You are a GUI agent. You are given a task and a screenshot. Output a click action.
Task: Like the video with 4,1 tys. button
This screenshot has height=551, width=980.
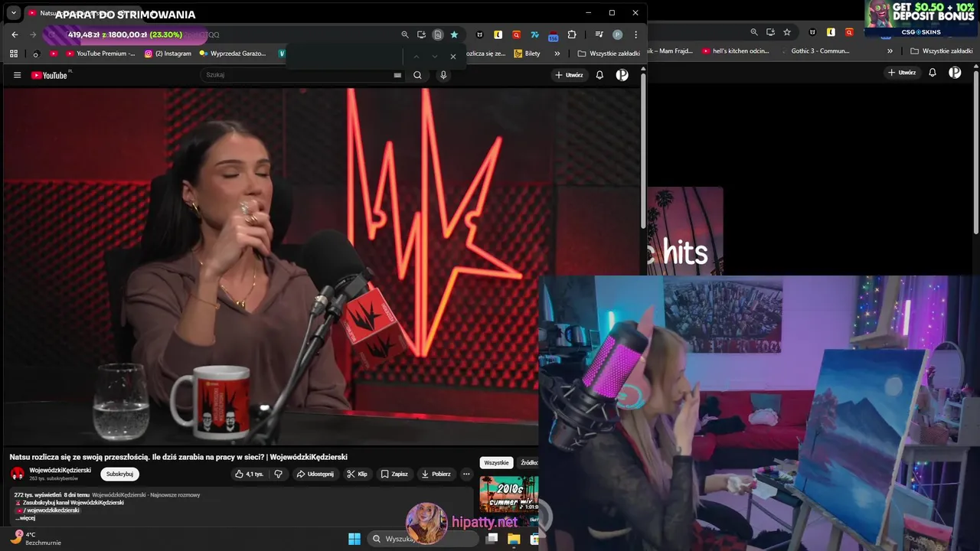click(x=250, y=474)
